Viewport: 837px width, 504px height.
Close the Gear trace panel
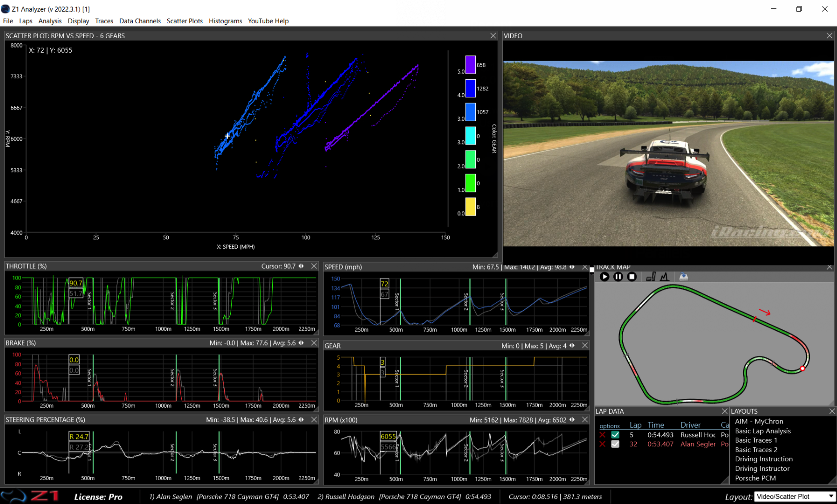tap(585, 345)
